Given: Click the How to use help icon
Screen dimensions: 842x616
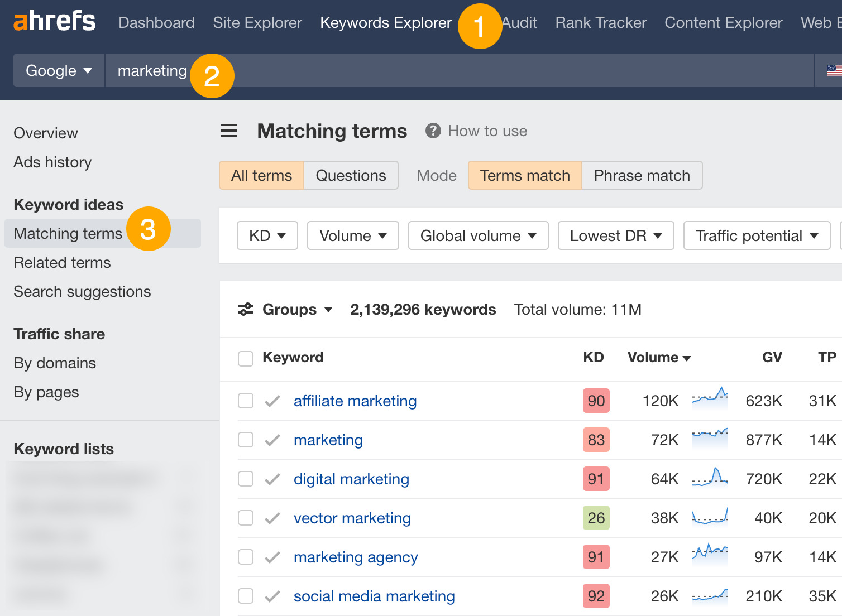Looking at the screenshot, I should [x=433, y=131].
